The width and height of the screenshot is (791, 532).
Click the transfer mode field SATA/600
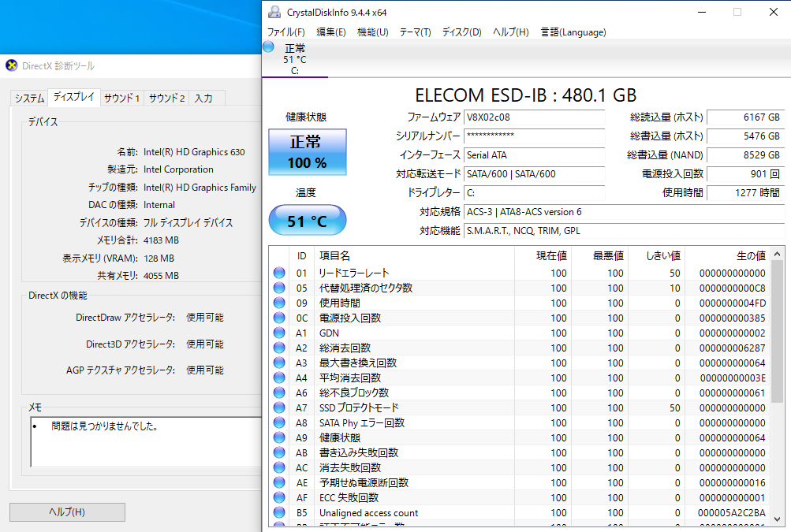pyautogui.click(x=534, y=174)
